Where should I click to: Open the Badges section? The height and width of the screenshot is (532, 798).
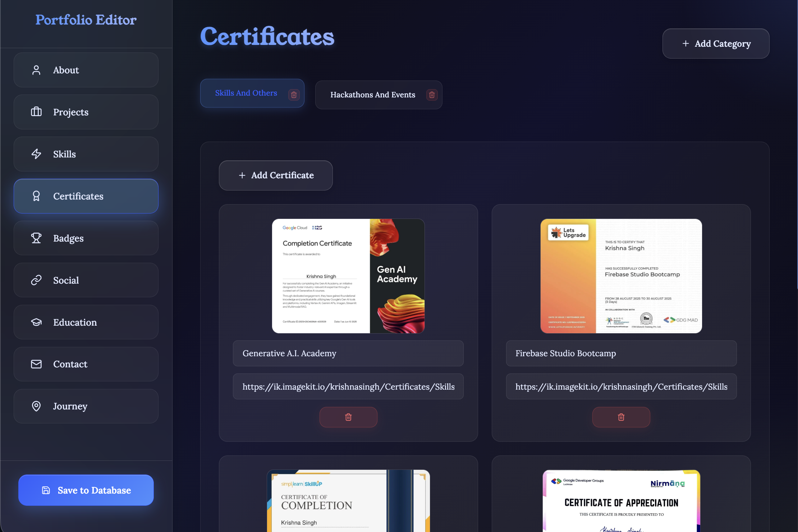pos(86,238)
